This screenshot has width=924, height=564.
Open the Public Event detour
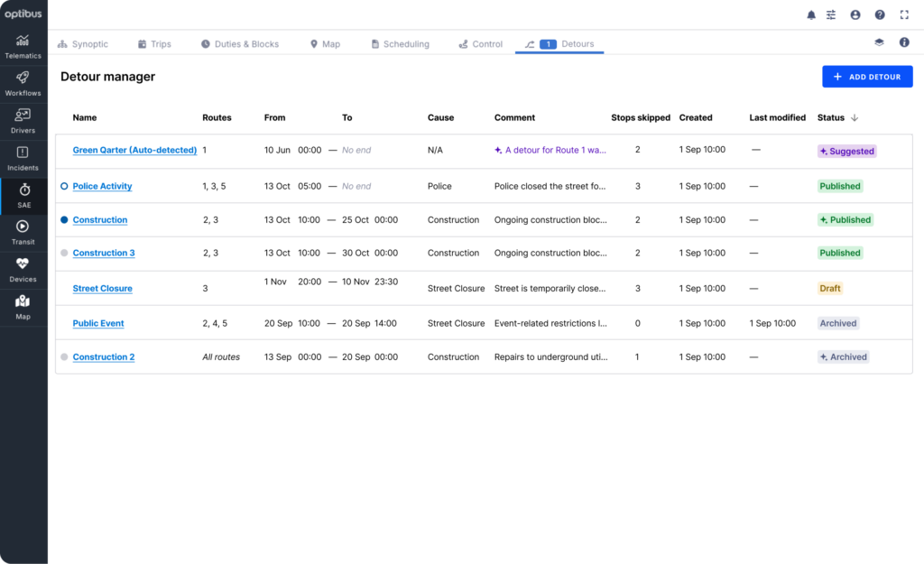click(x=97, y=323)
